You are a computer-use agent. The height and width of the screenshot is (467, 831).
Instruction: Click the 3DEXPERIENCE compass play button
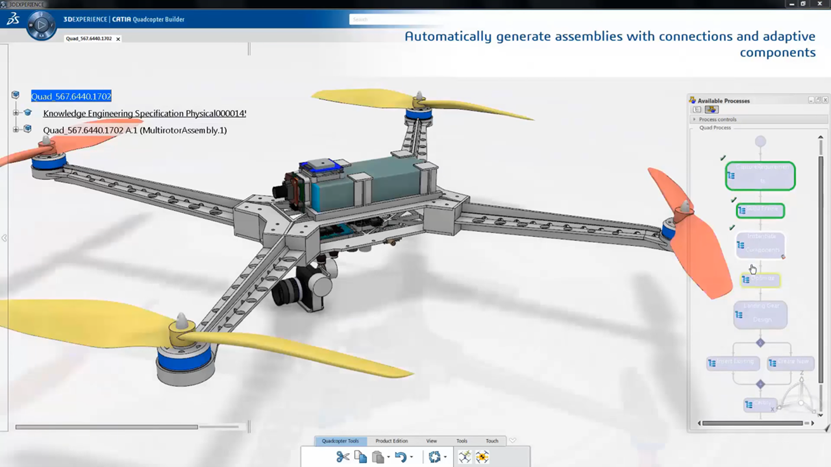click(x=41, y=25)
